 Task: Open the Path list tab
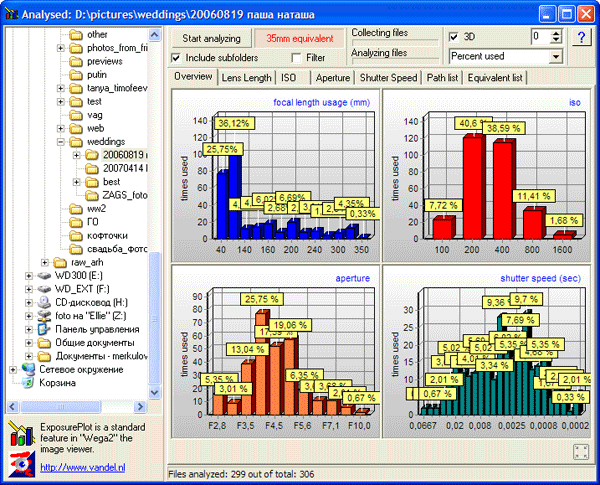(x=442, y=78)
